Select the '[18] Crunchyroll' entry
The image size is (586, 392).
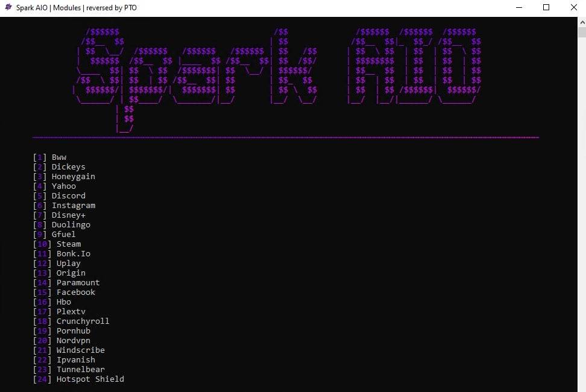pos(71,321)
